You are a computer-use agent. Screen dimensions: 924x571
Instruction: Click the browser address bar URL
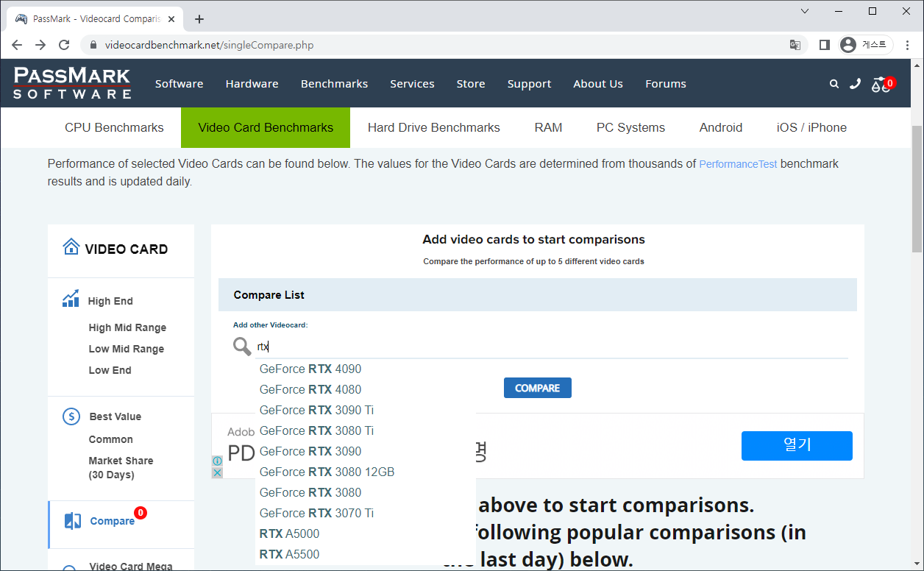(210, 45)
